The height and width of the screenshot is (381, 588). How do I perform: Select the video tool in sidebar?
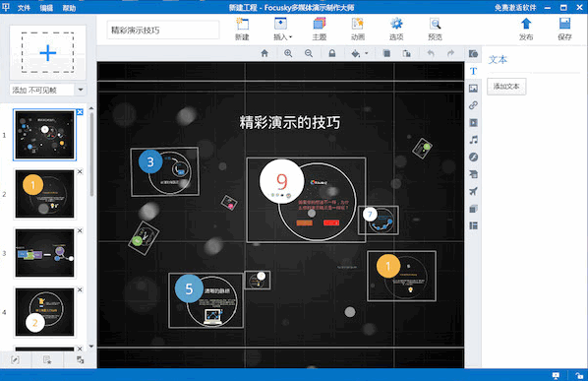click(x=473, y=123)
